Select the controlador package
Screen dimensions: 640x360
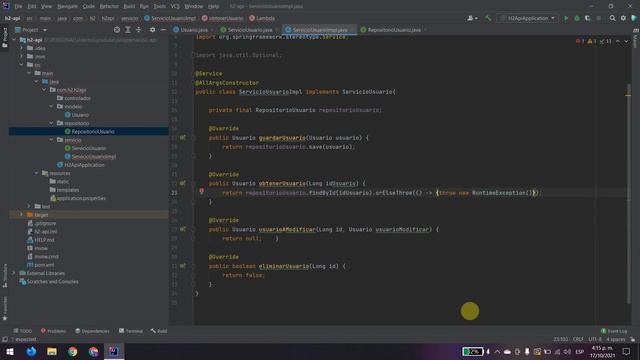pos(77,98)
